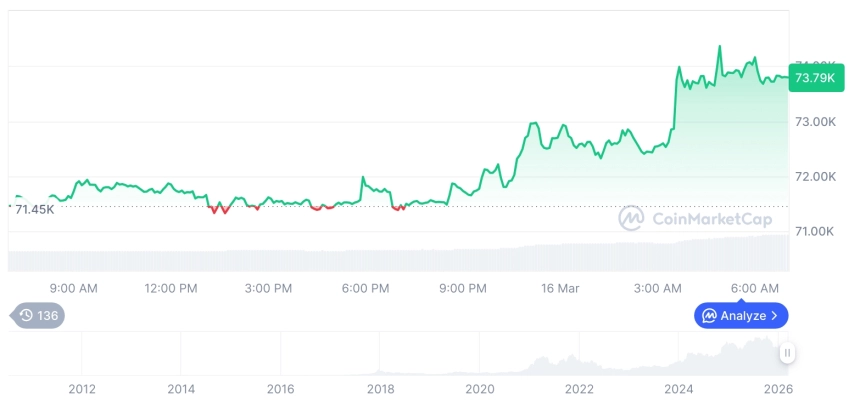Screen dimensions: 860x401
Task: Click the CoinMarketCap logo icon in Analyze button
Action: (709, 316)
